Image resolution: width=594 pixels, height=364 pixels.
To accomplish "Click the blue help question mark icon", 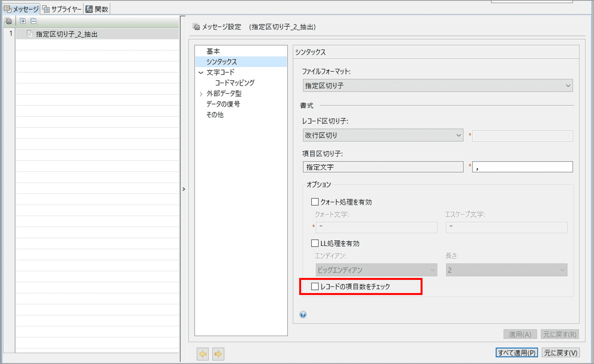I will [x=303, y=314].
